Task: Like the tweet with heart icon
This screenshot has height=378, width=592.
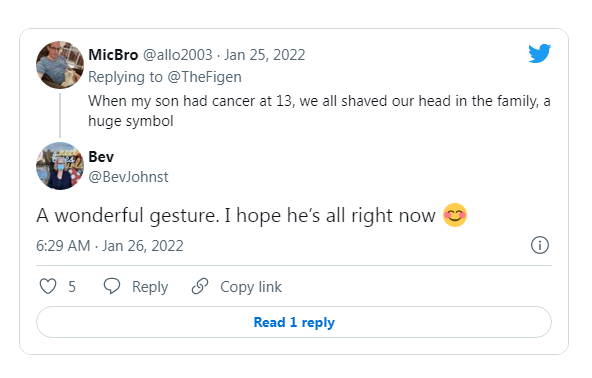Action: pos(48,286)
